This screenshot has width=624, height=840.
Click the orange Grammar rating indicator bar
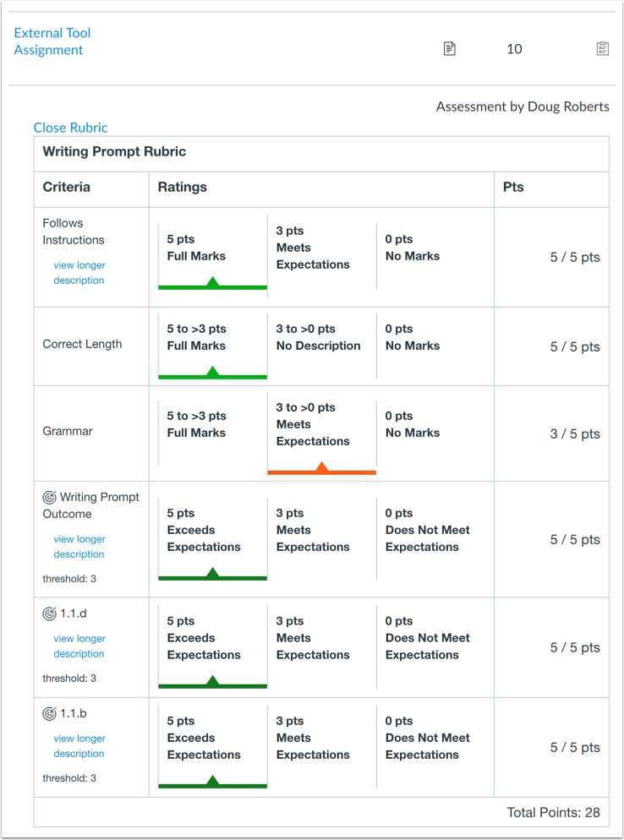point(321,472)
